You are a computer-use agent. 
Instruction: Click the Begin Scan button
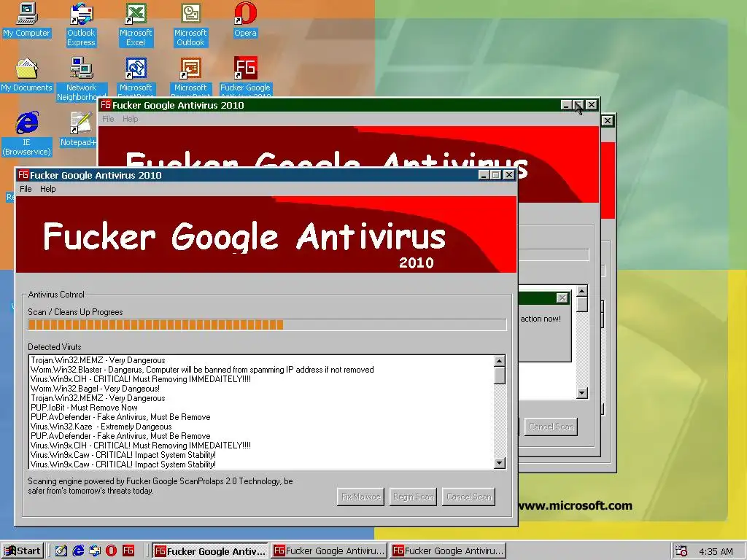(413, 497)
